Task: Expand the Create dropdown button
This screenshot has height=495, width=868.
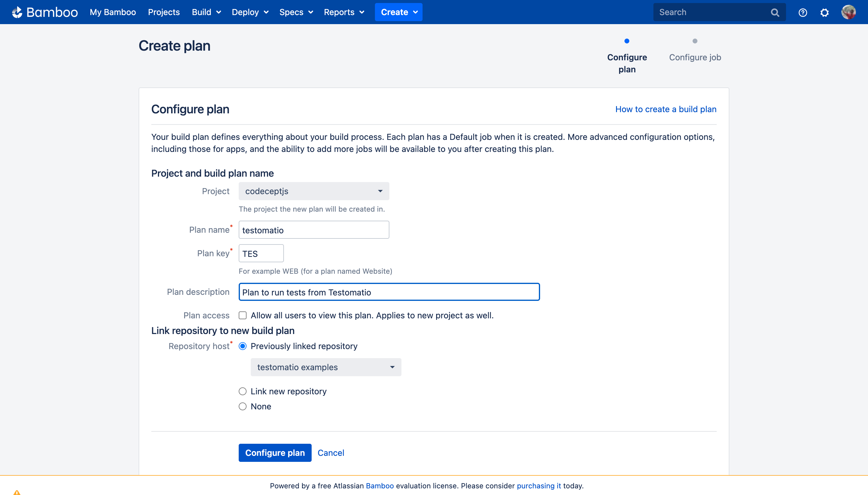Action: 399,12
